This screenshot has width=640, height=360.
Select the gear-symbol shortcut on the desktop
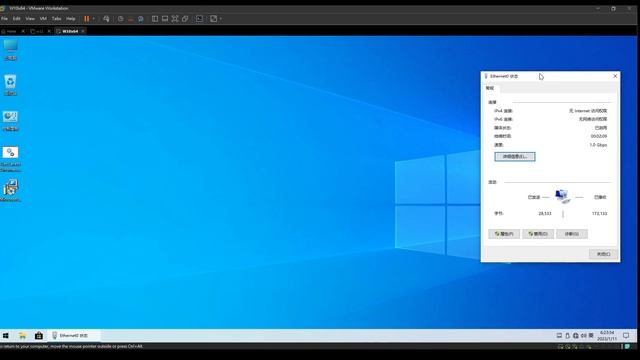[x=11, y=158]
